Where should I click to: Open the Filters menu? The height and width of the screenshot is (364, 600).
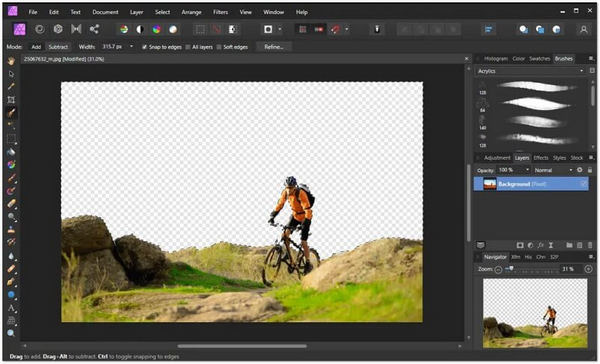[x=220, y=12]
